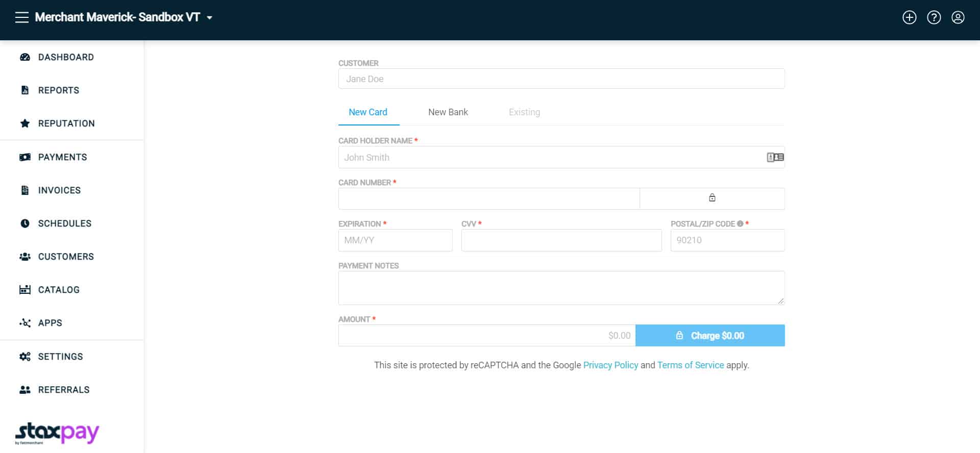980x453 pixels.
Task: Open the Terms of Service link
Action: coord(690,365)
